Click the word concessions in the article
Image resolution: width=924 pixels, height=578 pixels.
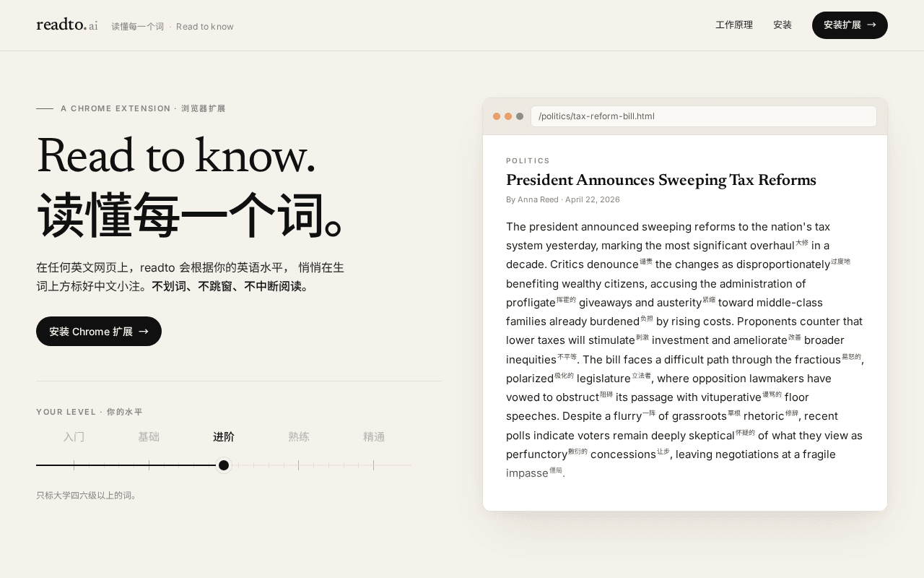coord(623,454)
